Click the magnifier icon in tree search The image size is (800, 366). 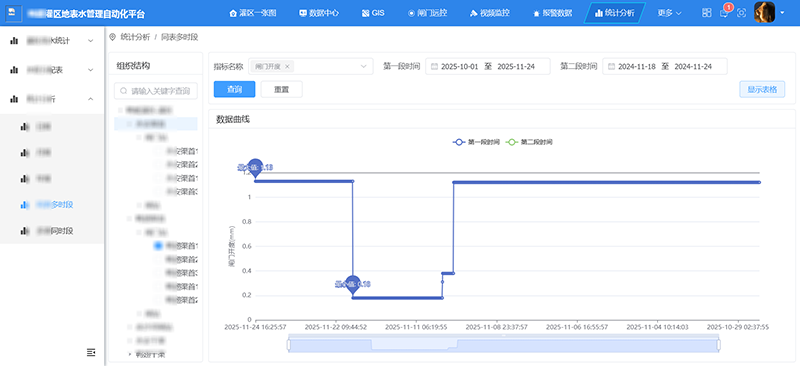123,91
